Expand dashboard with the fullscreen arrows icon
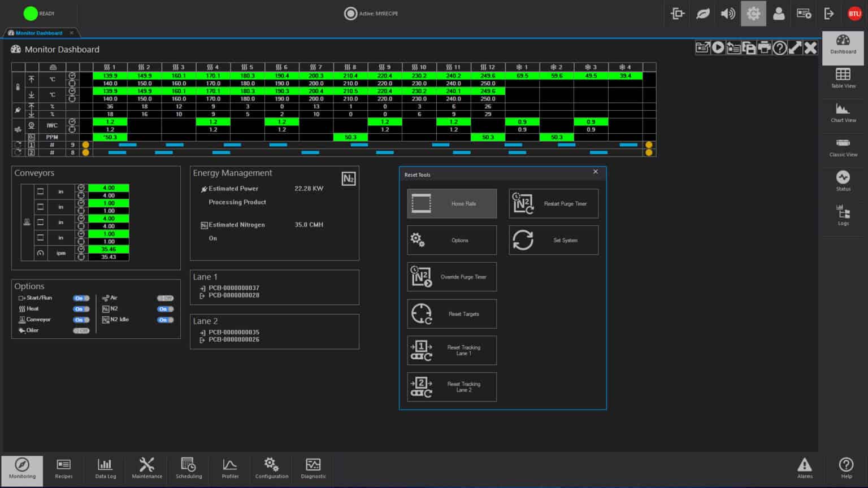The image size is (868, 488). click(795, 48)
